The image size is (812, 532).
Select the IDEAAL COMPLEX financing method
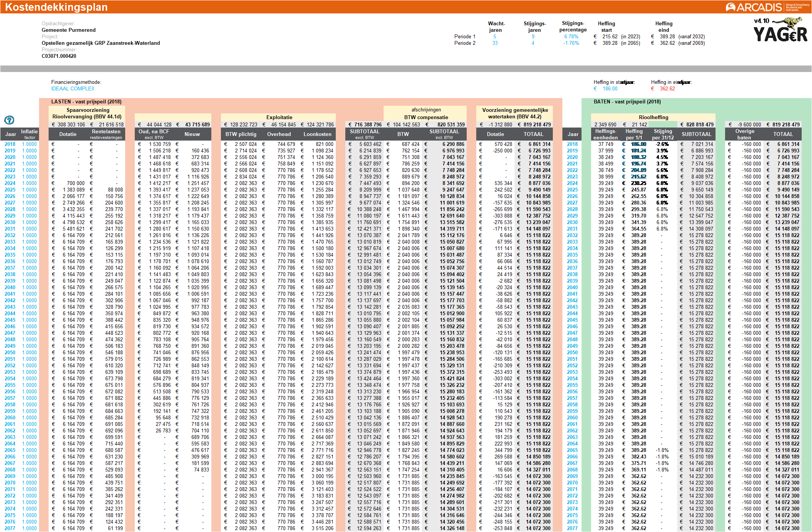(x=73, y=88)
